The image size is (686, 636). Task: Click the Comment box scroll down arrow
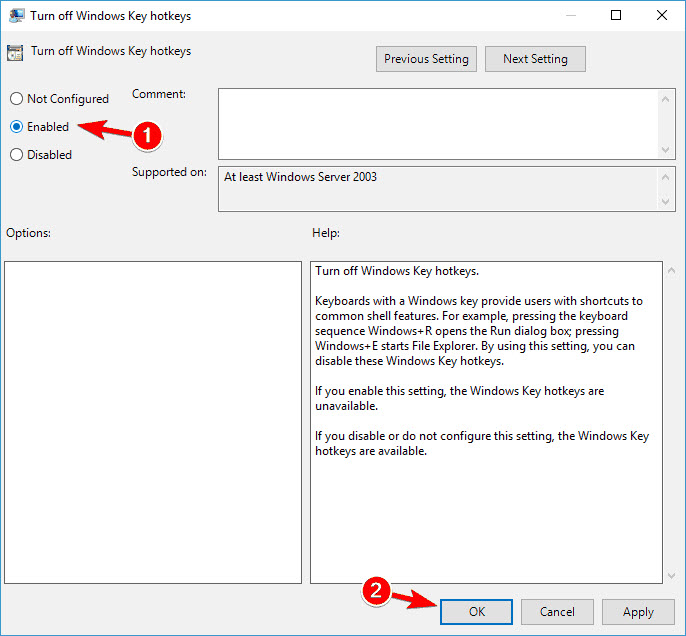click(665, 150)
